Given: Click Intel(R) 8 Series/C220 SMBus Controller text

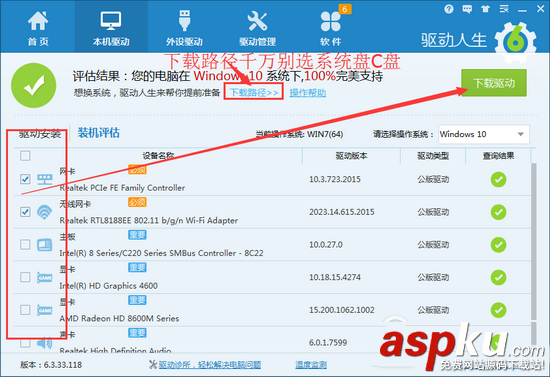Looking at the screenshot, I should point(161,253).
